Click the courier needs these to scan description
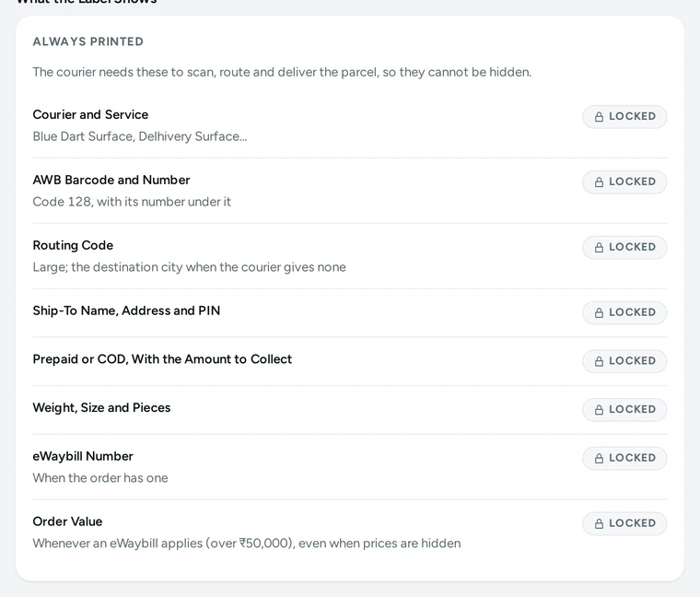The height and width of the screenshot is (597, 700). [x=282, y=72]
